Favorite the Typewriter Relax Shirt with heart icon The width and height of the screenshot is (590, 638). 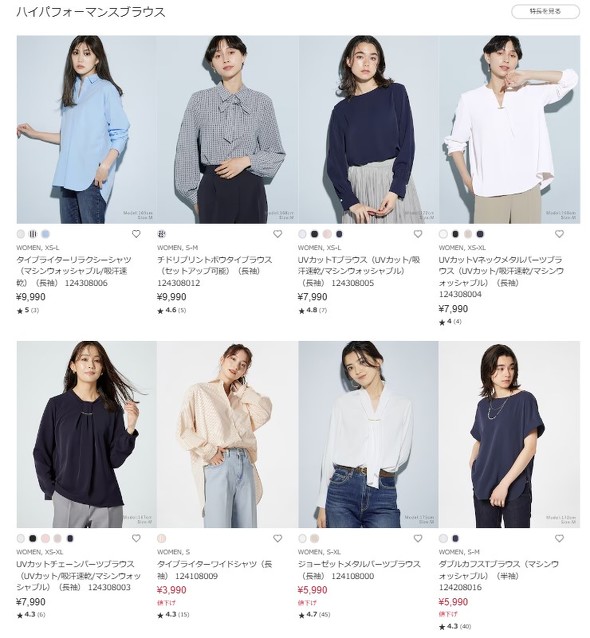click(x=136, y=234)
